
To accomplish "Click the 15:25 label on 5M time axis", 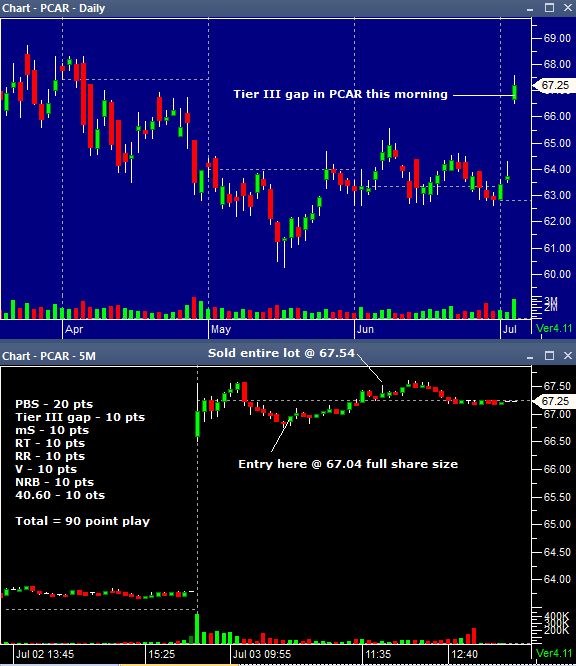I will click(162, 654).
